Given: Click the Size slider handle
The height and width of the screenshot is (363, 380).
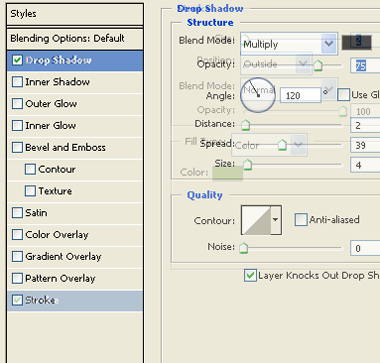Looking at the screenshot, I should tap(247, 164).
